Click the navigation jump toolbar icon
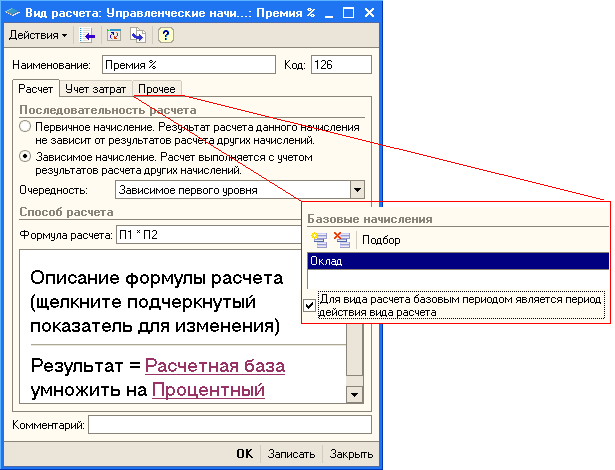The image size is (615, 470). 137,35
